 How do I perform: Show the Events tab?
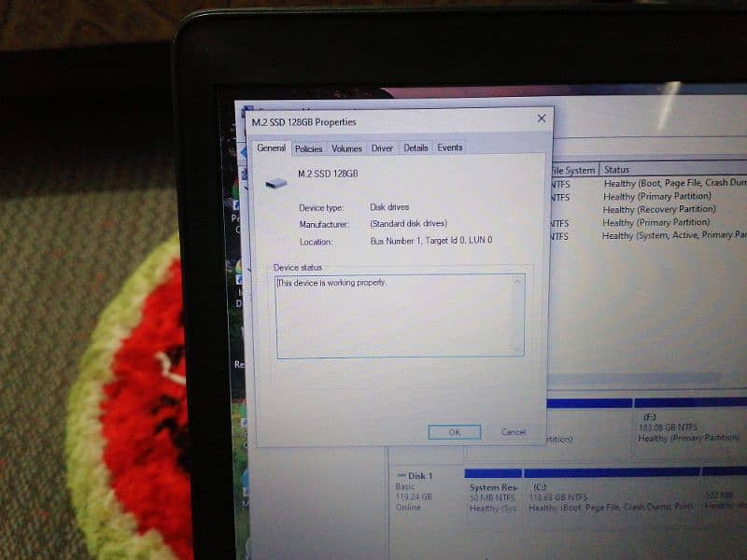point(449,147)
